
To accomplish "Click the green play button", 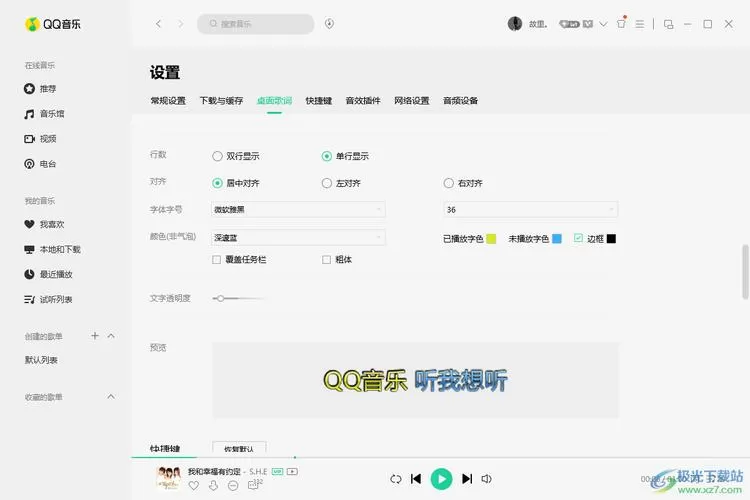I will click(441, 479).
